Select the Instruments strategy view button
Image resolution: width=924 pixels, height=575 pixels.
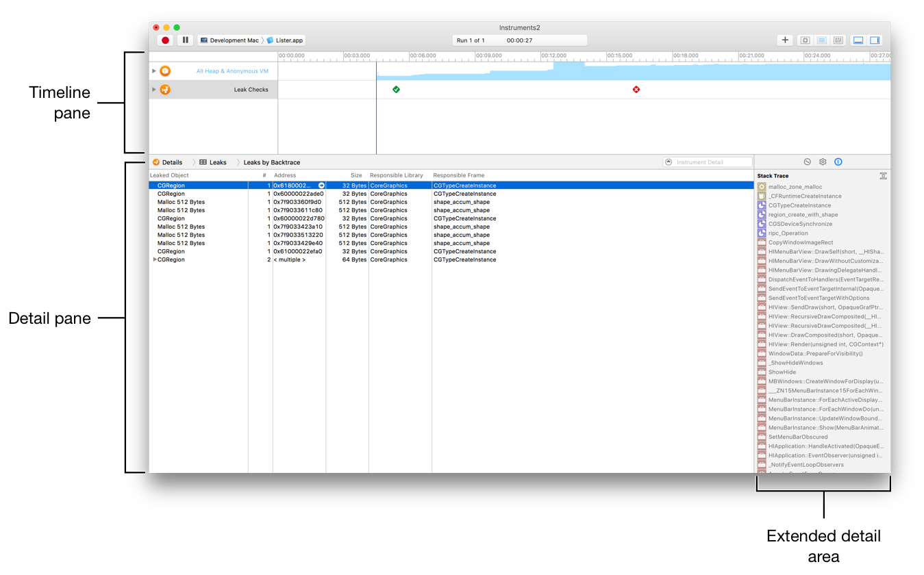tap(822, 40)
